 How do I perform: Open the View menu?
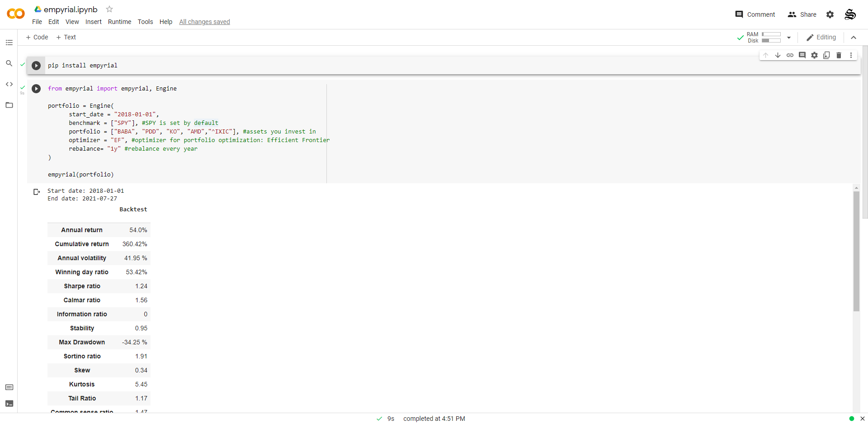point(72,22)
